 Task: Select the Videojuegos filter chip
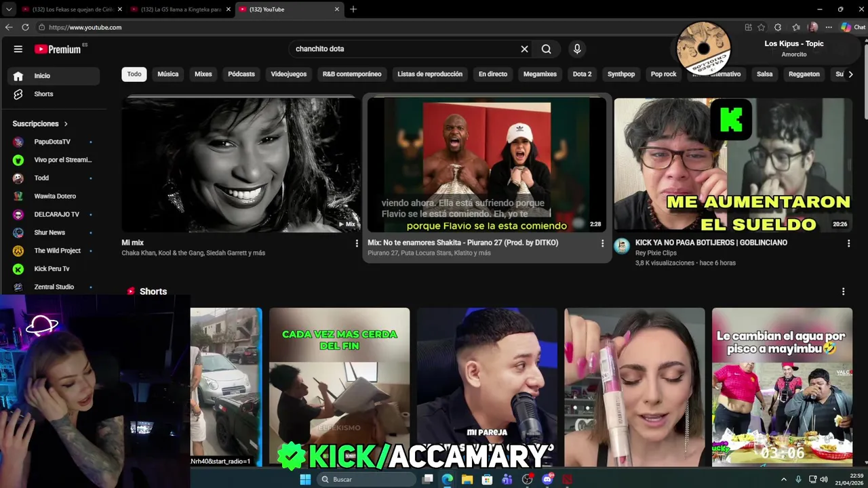coord(289,74)
